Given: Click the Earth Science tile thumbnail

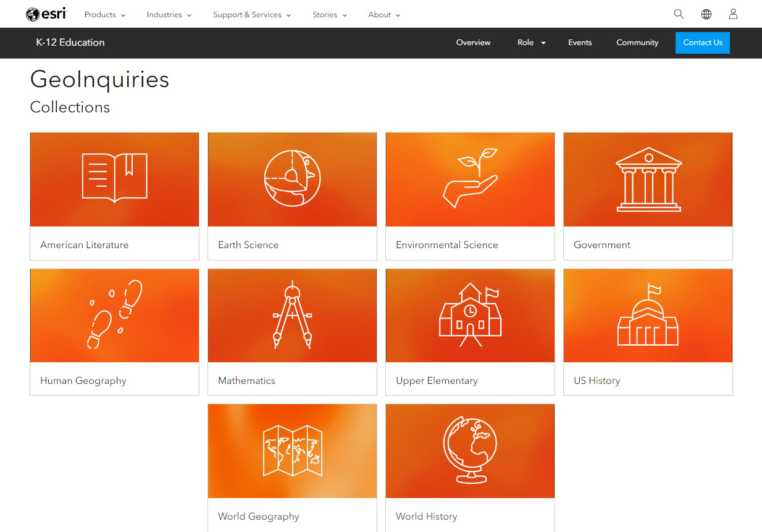Looking at the screenshot, I should [x=291, y=179].
